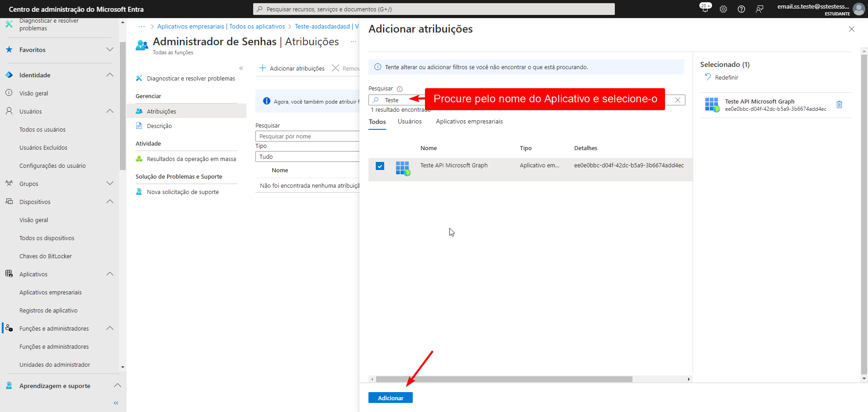Click breadcrumb Teste-asdasdasdasd link
Image resolution: width=868 pixels, height=412 pixels.
(x=322, y=26)
